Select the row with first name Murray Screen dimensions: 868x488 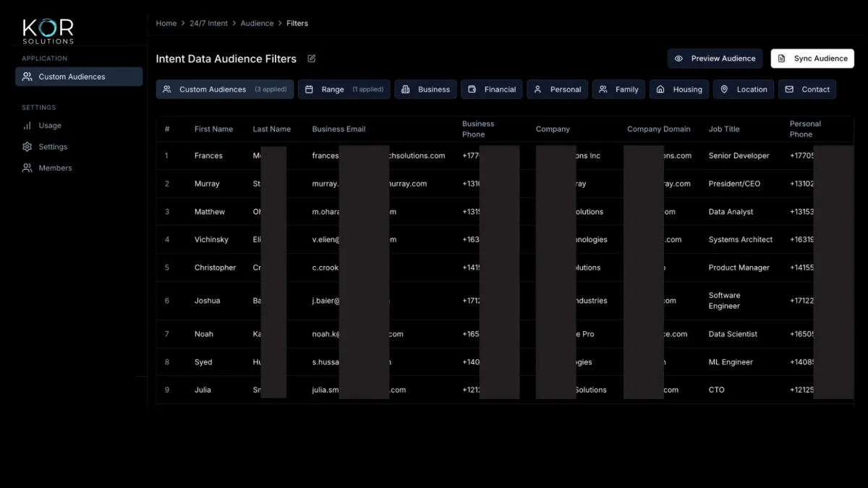(x=505, y=184)
